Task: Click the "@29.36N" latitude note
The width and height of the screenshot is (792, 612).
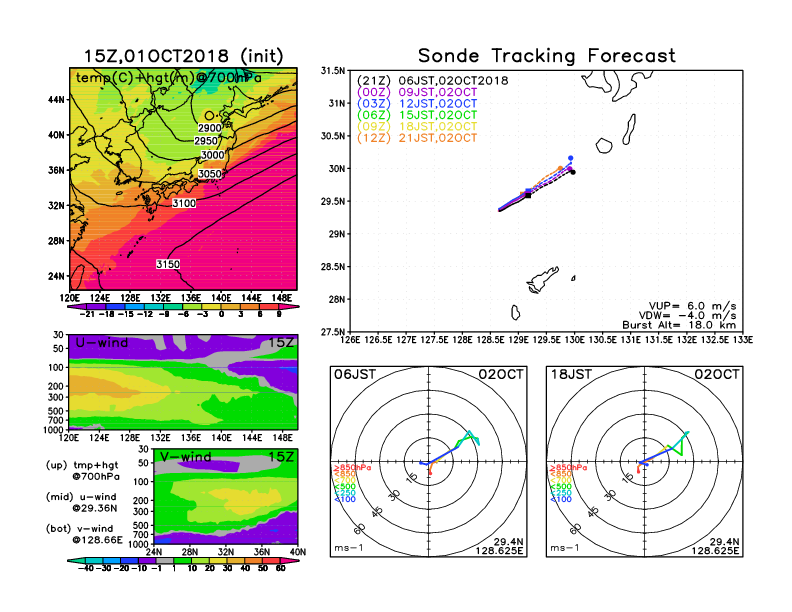Action: (94, 508)
